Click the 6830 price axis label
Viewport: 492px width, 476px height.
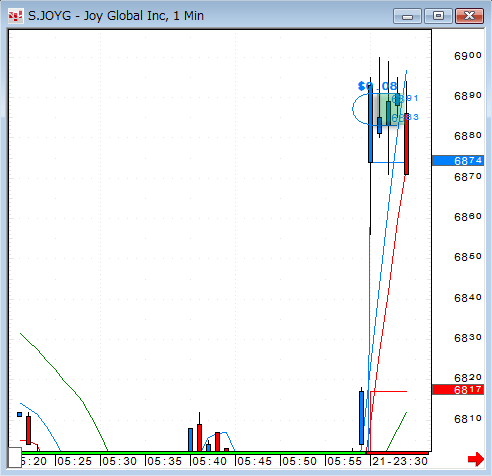point(468,338)
